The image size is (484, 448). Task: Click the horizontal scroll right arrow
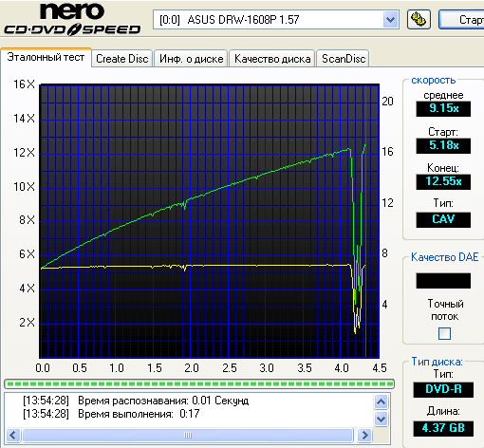click(364, 435)
